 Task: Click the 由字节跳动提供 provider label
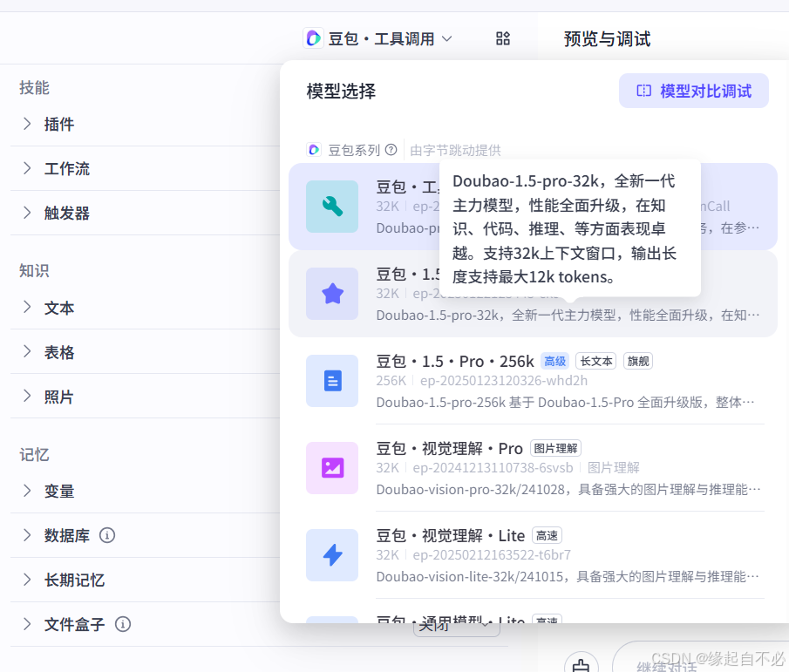coord(455,151)
